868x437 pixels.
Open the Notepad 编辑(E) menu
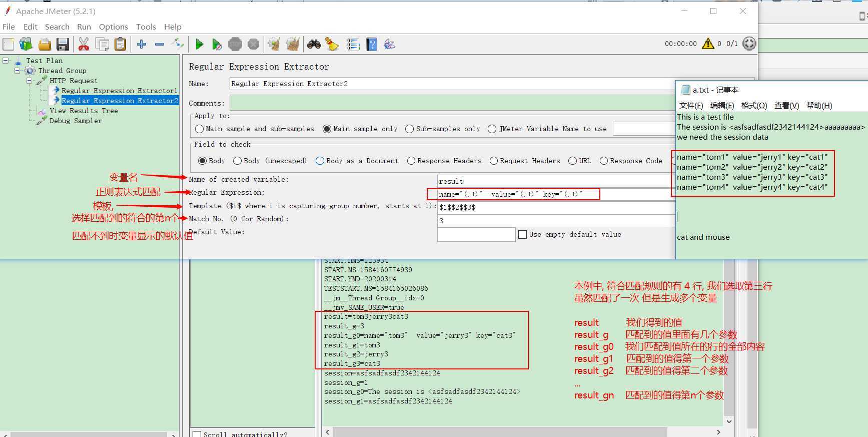[722, 105]
